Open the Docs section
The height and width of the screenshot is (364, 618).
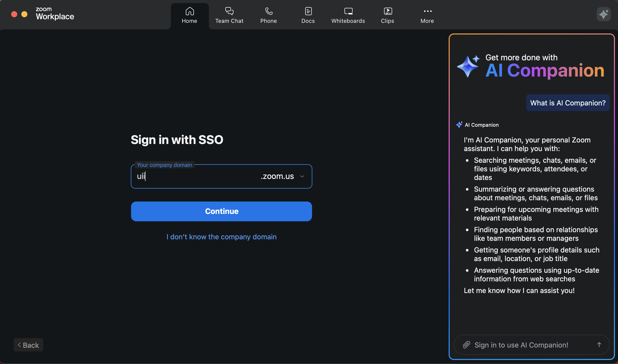(308, 15)
